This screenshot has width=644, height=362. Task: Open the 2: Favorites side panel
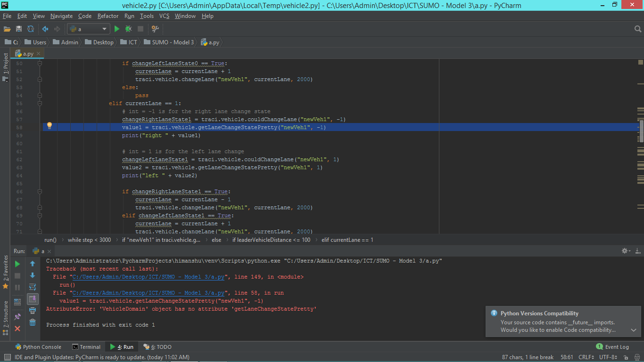click(6, 272)
